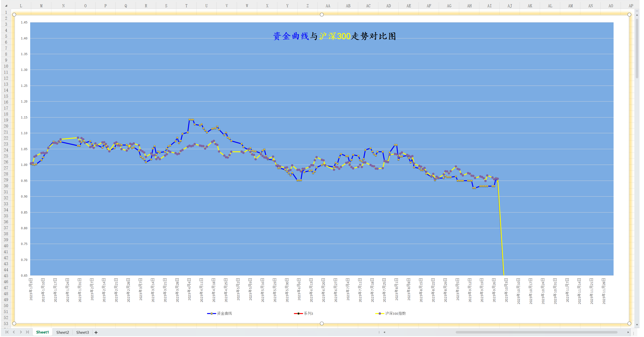The height and width of the screenshot is (337, 644).
Task: Click the chart's top-middle resize handle
Action: pos(322,14)
